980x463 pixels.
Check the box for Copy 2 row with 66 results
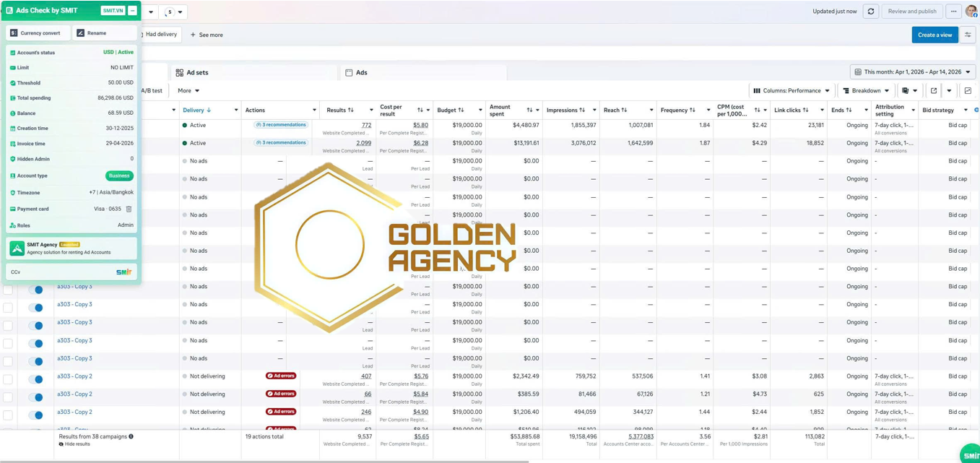(8, 397)
